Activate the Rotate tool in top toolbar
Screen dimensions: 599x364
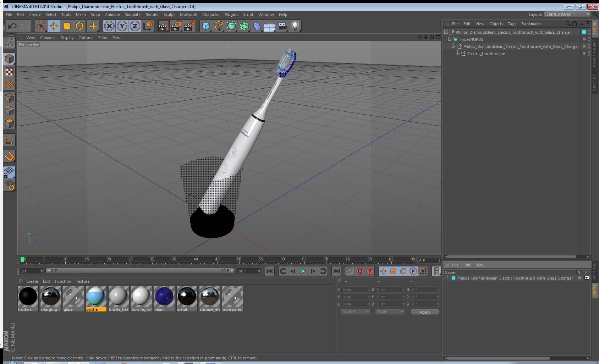coord(79,26)
